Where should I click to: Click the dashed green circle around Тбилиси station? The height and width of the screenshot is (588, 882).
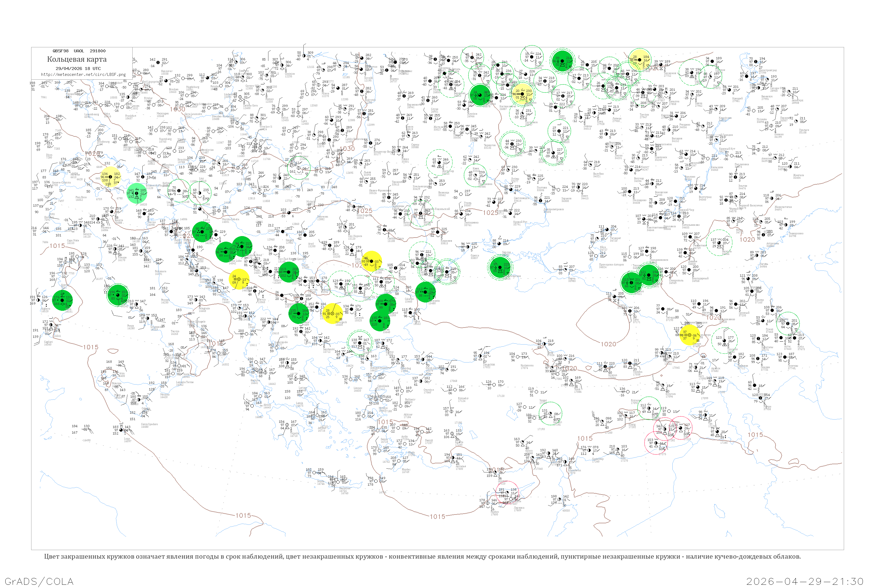coord(724,340)
